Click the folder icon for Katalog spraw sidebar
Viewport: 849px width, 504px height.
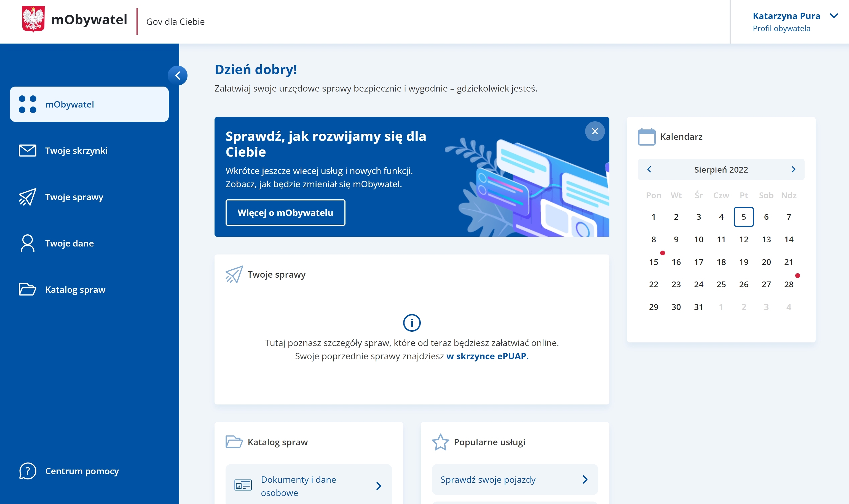[28, 289]
